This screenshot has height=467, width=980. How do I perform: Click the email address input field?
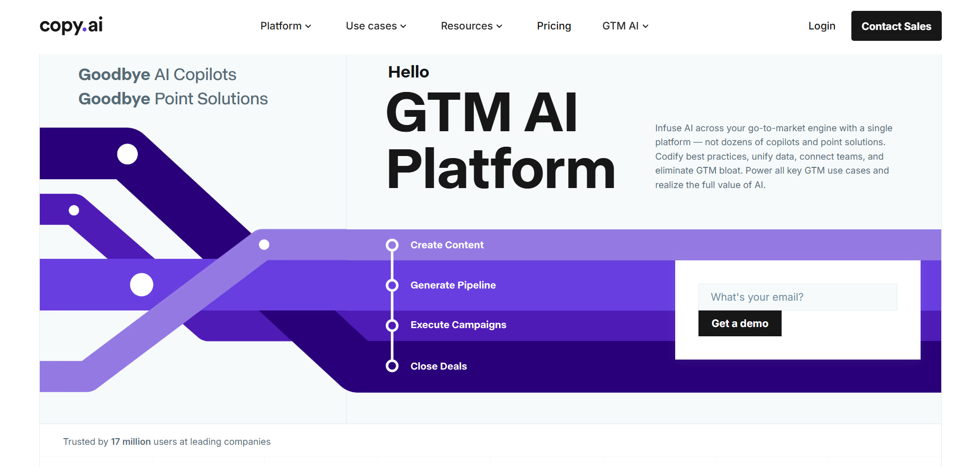[x=797, y=297]
